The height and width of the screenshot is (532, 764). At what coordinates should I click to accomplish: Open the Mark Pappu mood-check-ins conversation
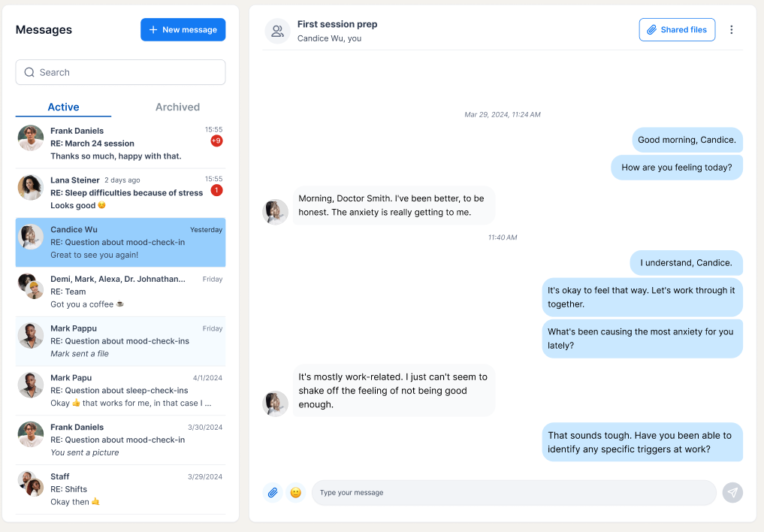(120, 341)
